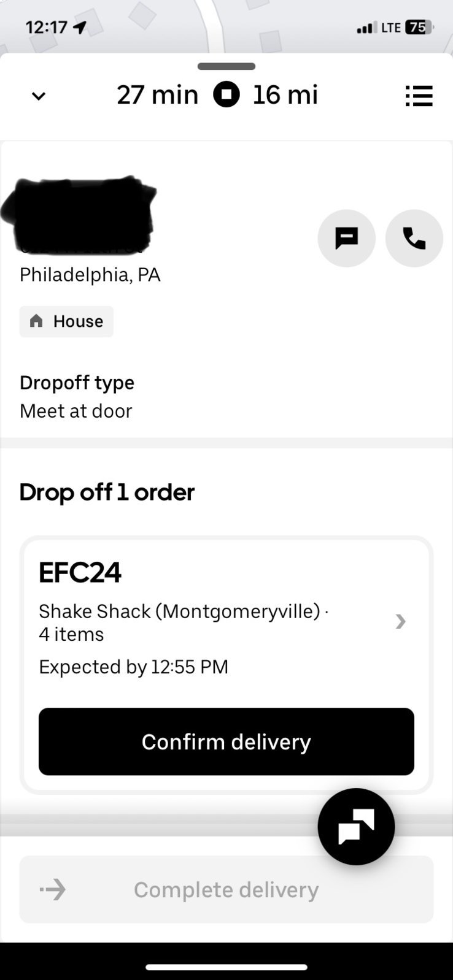Tap the Drop off 1 order heading

click(107, 492)
